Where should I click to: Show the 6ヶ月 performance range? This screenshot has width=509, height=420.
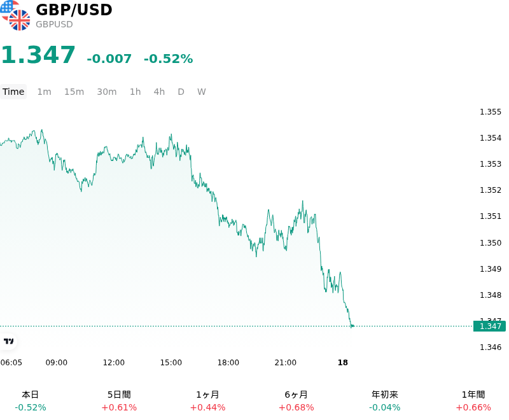(x=296, y=401)
